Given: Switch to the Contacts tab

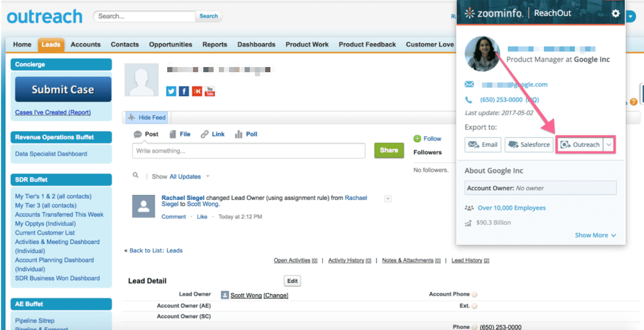Looking at the screenshot, I should 125,44.
